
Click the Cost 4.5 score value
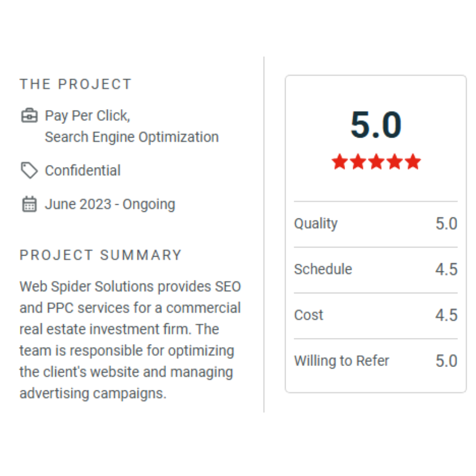pyautogui.click(x=446, y=315)
